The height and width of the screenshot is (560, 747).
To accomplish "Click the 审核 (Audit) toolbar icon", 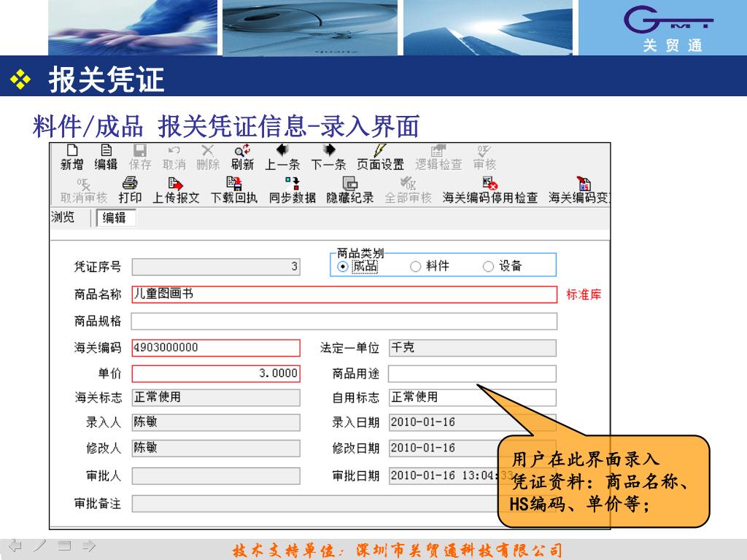I will point(484,157).
